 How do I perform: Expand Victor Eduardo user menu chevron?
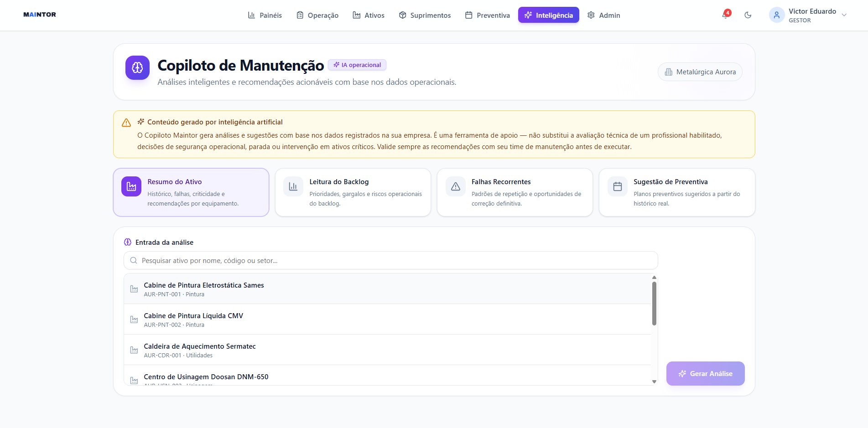point(844,15)
